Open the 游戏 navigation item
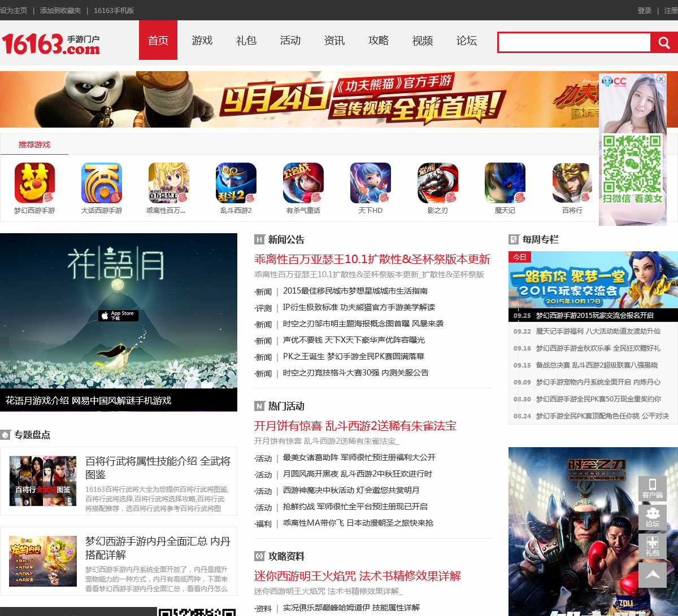Viewport: 678px width, 616px height. point(202,40)
